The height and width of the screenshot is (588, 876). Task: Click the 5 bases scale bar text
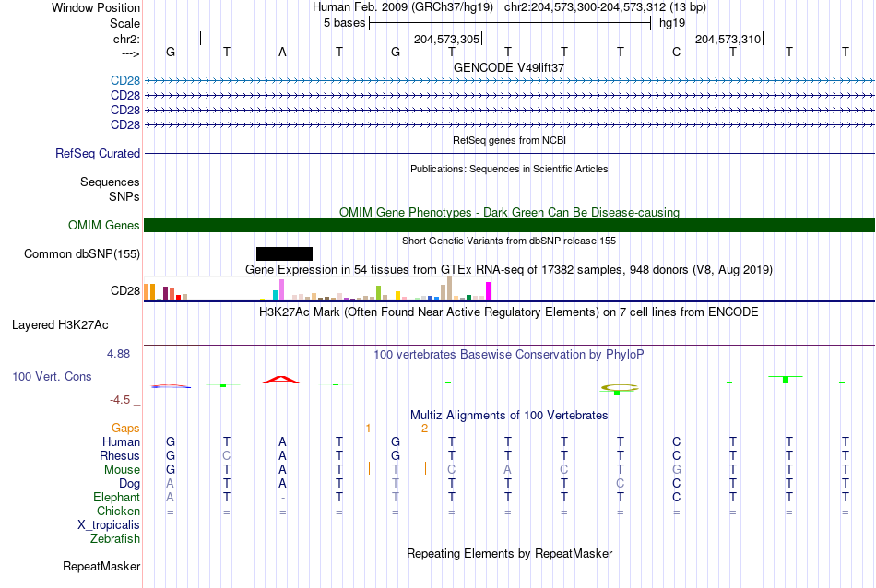(x=344, y=23)
